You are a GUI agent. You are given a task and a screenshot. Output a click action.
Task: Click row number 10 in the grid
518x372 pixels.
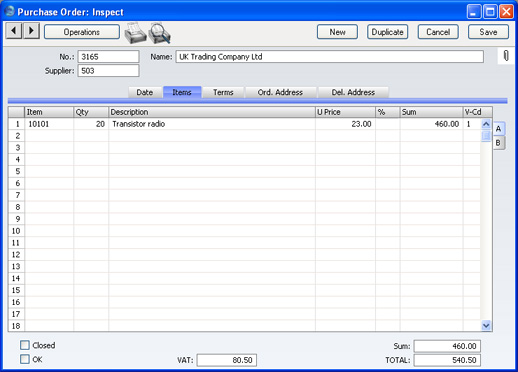click(17, 231)
